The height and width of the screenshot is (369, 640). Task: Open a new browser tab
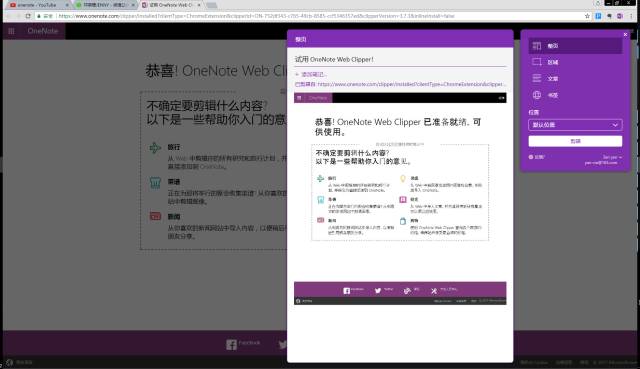pos(211,5)
